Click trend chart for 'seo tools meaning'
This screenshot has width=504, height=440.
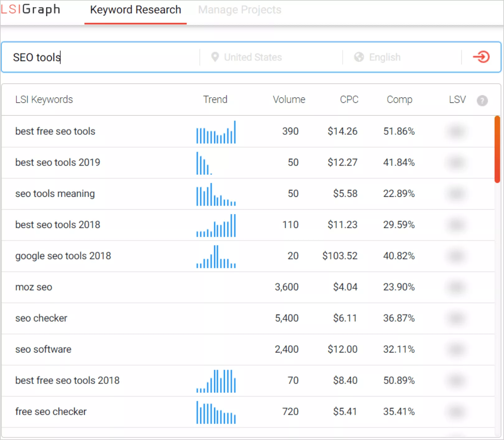coord(216,194)
